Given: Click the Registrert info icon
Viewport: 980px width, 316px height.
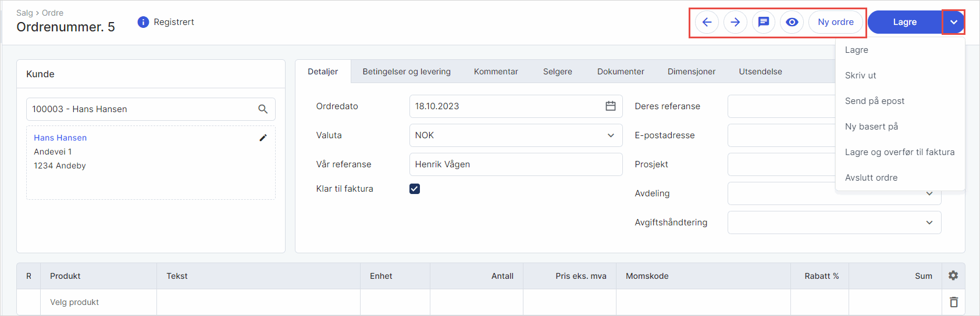Looking at the screenshot, I should point(143,22).
